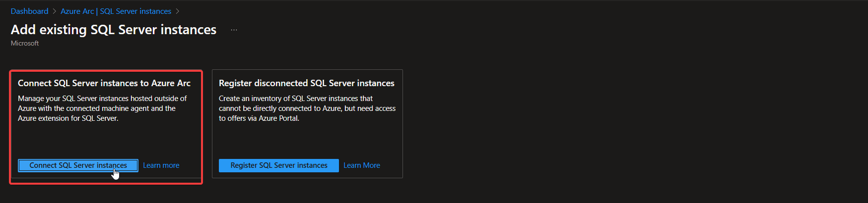Click the Connect SQL Server instances button

pos(78,165)
